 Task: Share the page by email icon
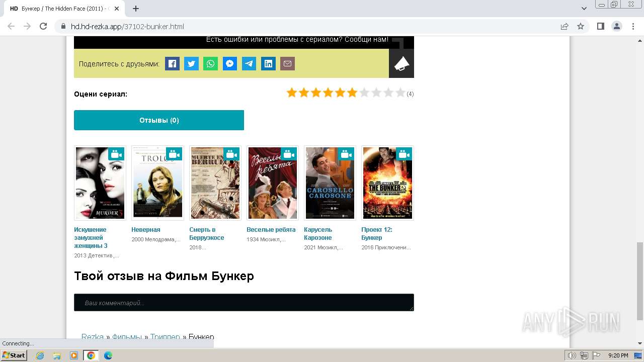[x=287, y=63]
